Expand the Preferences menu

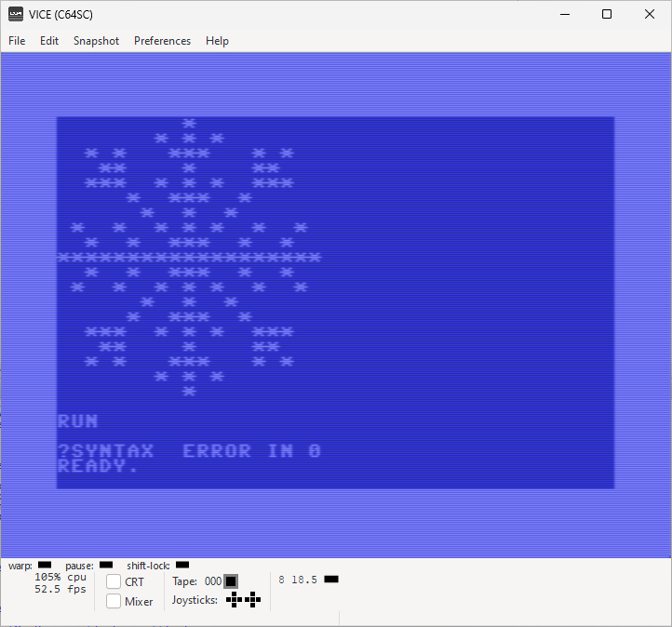click(162, 41)
